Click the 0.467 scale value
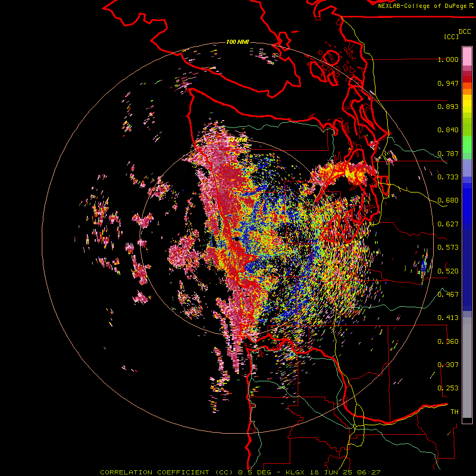The image size is (476, 476). (448, 294)
